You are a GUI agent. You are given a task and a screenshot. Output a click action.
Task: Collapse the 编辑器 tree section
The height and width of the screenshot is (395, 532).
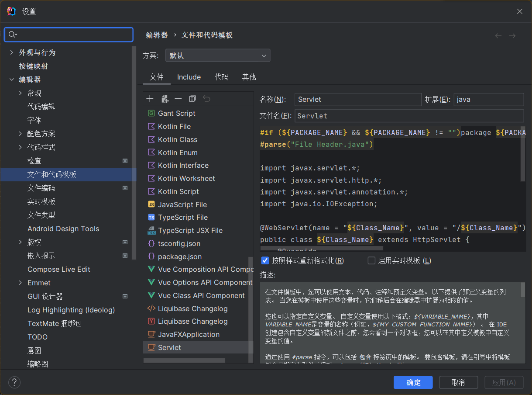click(x=11, y=80)
